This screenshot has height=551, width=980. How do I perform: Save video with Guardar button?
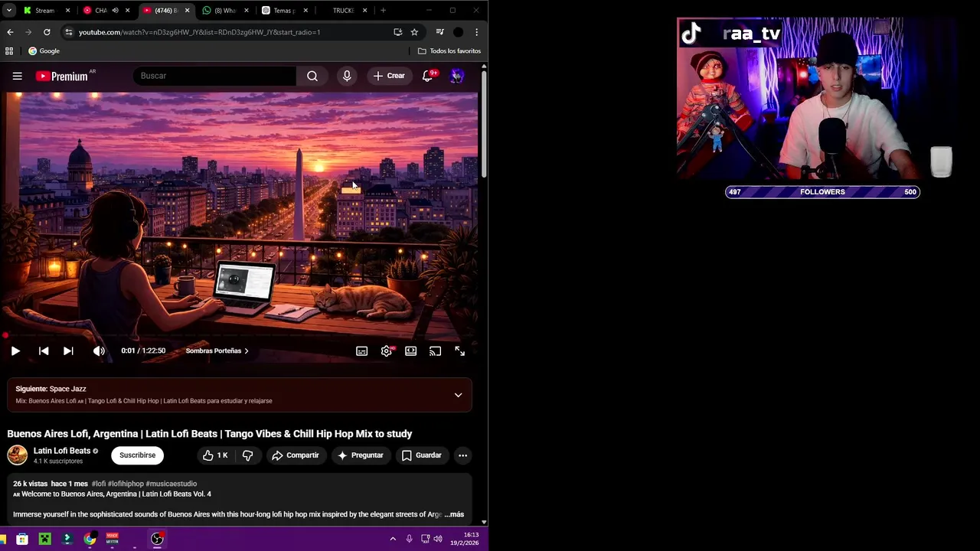422,455
